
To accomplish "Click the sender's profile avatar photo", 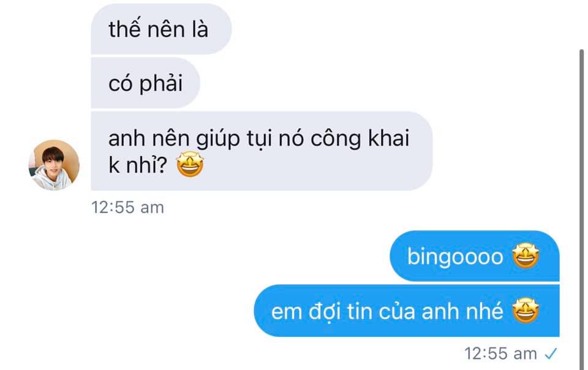I will pos(54,165).
